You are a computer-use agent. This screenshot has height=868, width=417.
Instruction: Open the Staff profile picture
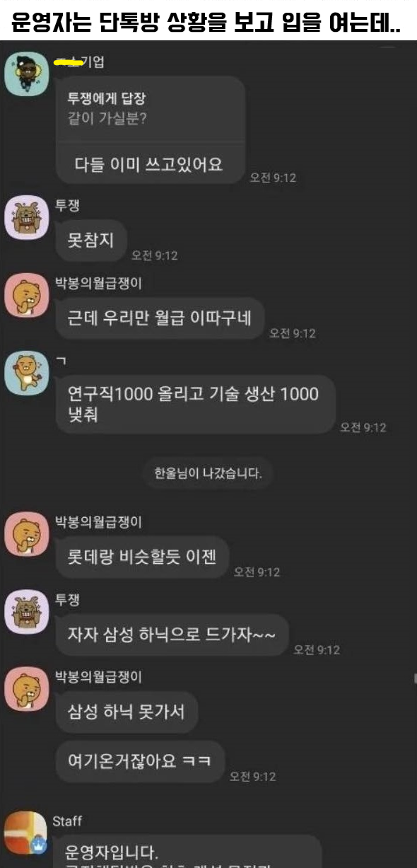pyautogui.click(x=25, y=832)
